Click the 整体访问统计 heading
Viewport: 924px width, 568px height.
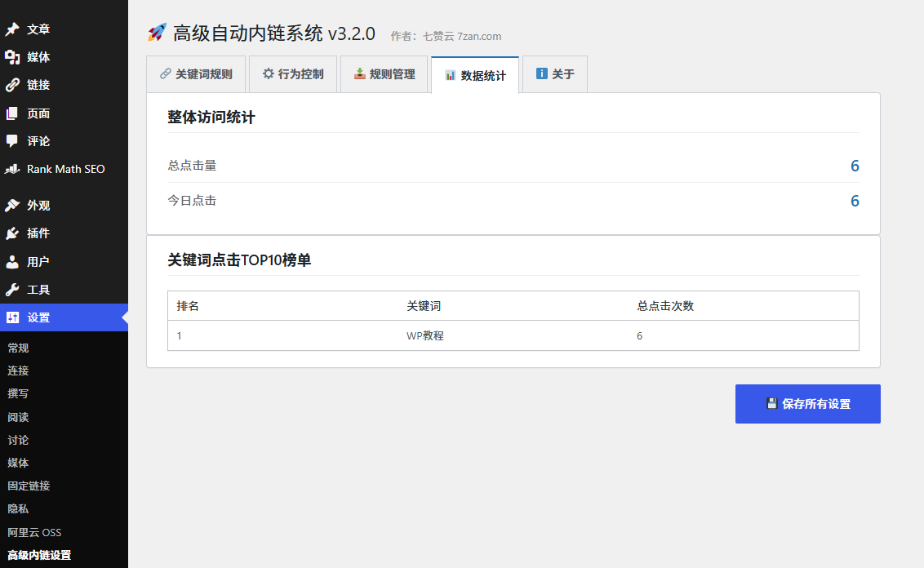click(x=211, y=118)
